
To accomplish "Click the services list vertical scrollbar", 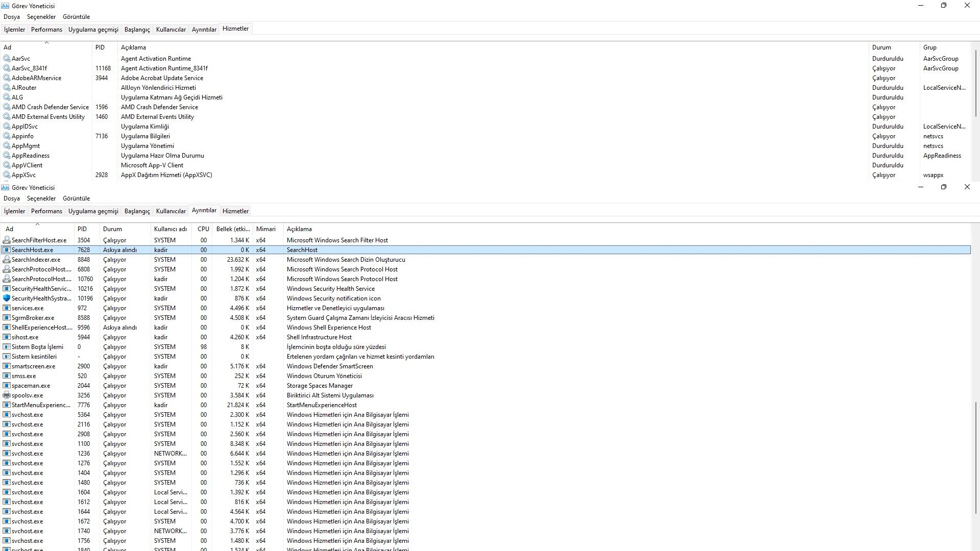I will click(975, 84).
